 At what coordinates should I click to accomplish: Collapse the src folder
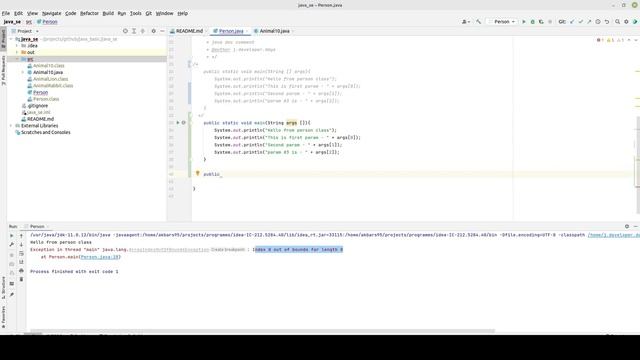point(17,59)
